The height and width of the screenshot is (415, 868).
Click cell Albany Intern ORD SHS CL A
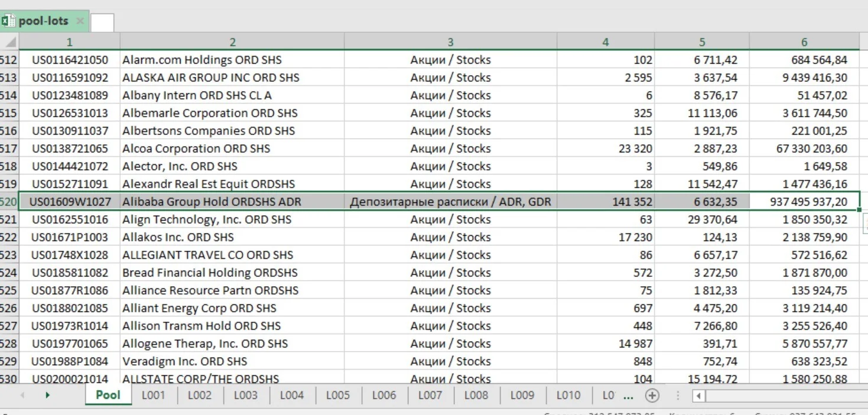[232, 95]
